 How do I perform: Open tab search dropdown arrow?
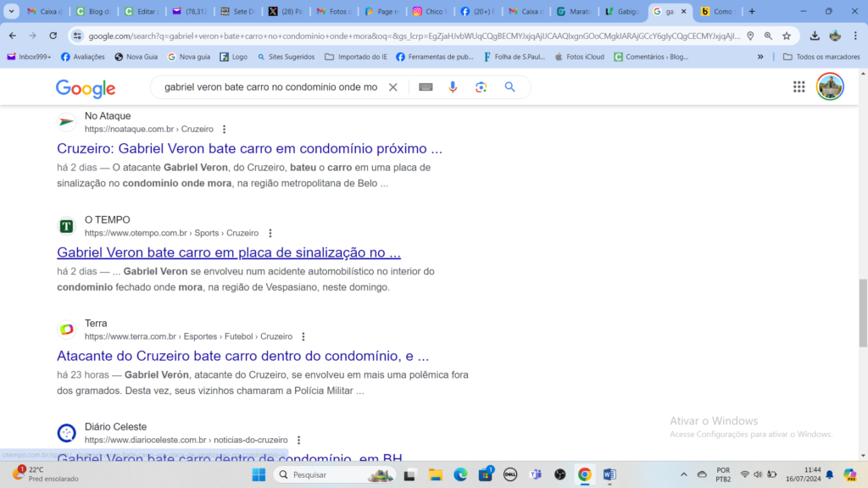(x=11, y=11)
